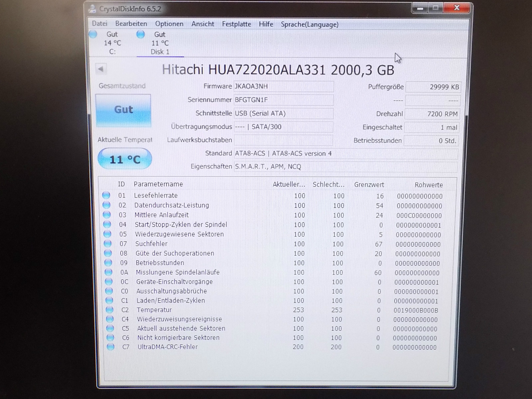The image size is (532, 399).
Task: Click the Gut health status button
Action: point(123,110)
